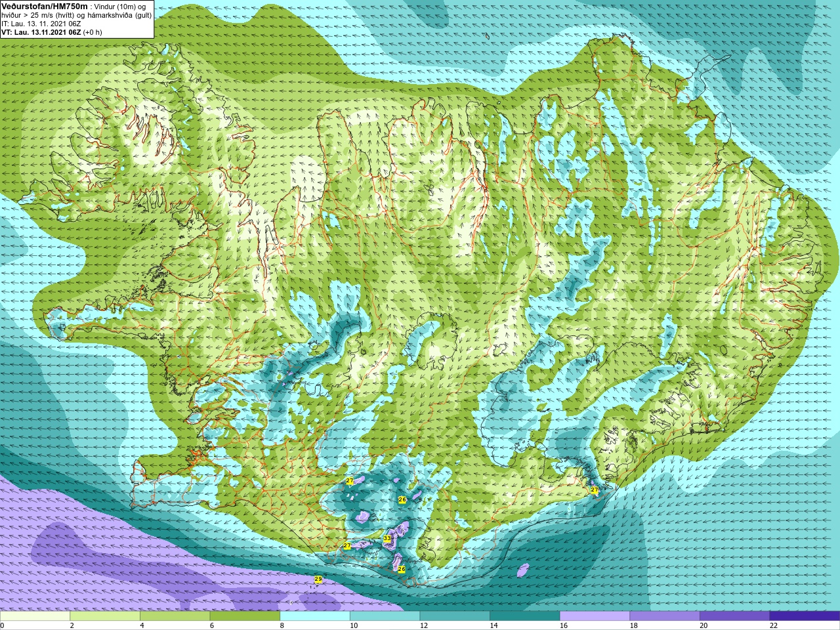Screen dimensions: 840x630
Task: Click the "VT: Lau. 13.11.2021 06Z (+0 h)" line
Action: coord(52,32)
